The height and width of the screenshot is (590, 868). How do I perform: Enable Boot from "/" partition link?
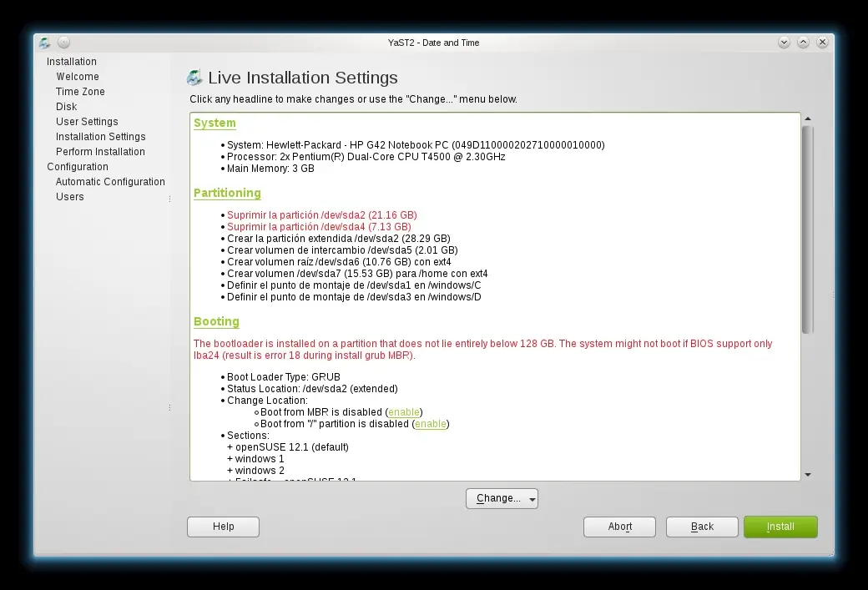pyautogui.click(x=431, y=423)
